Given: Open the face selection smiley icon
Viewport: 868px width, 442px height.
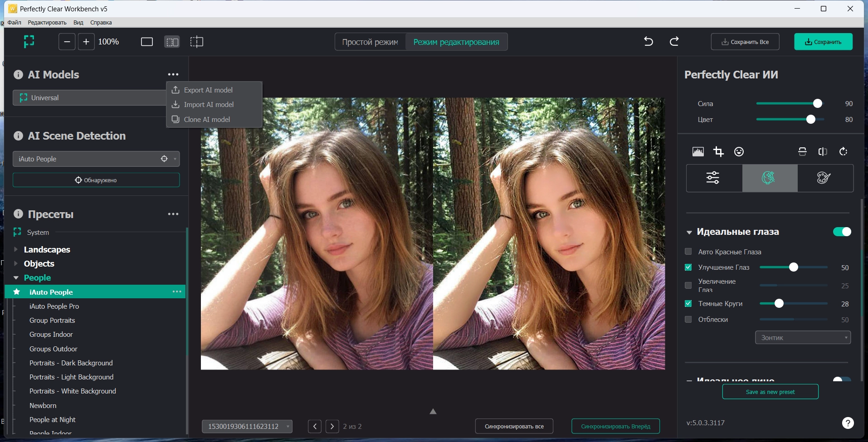Looking at the screenshot, I should (x=739, y=151).
